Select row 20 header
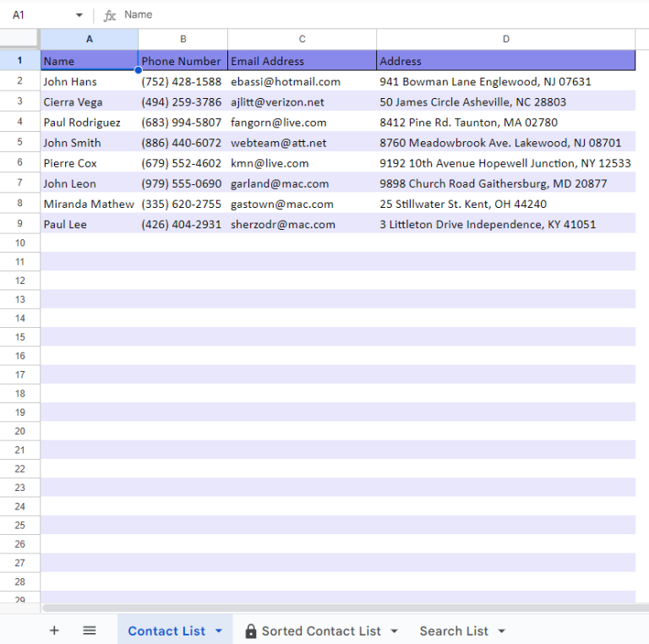This screenshot has height=644, width=649. click(20, 431)
